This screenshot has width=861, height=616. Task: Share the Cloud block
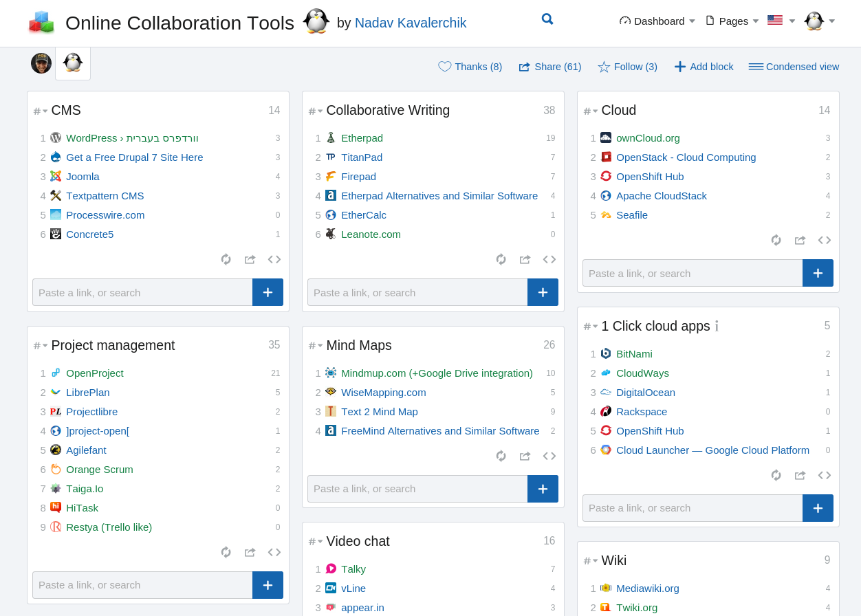click(x=800, y=240)
